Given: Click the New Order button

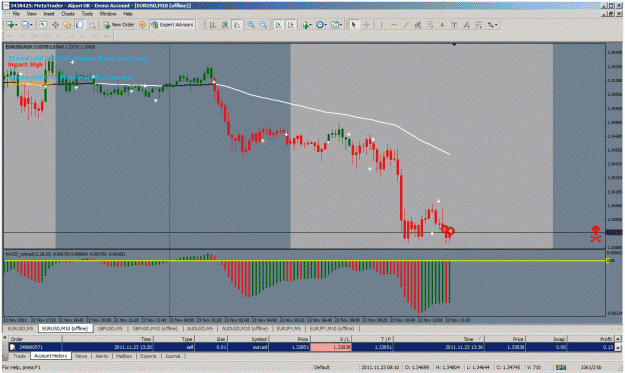Looking at the screenshot, I should [x=119, y=25].
